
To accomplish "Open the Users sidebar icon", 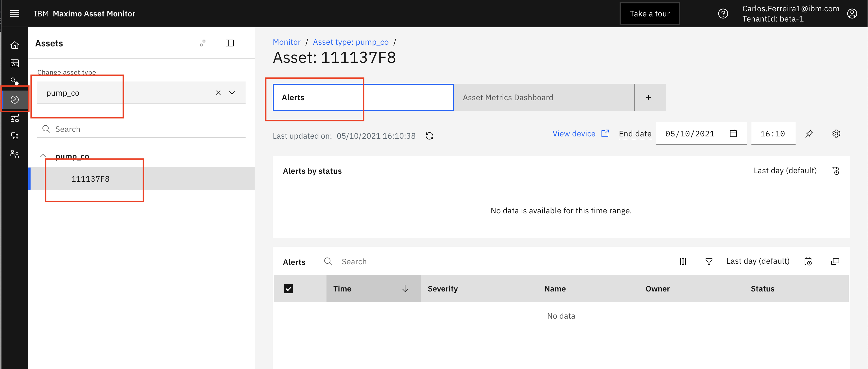I will coord(14,154).
